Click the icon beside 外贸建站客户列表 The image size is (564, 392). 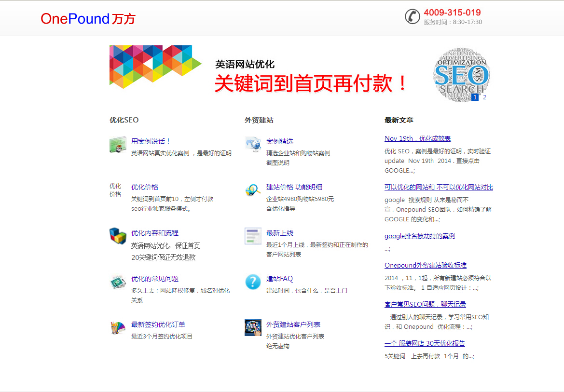pyautogui.click(x=253, y=327)
